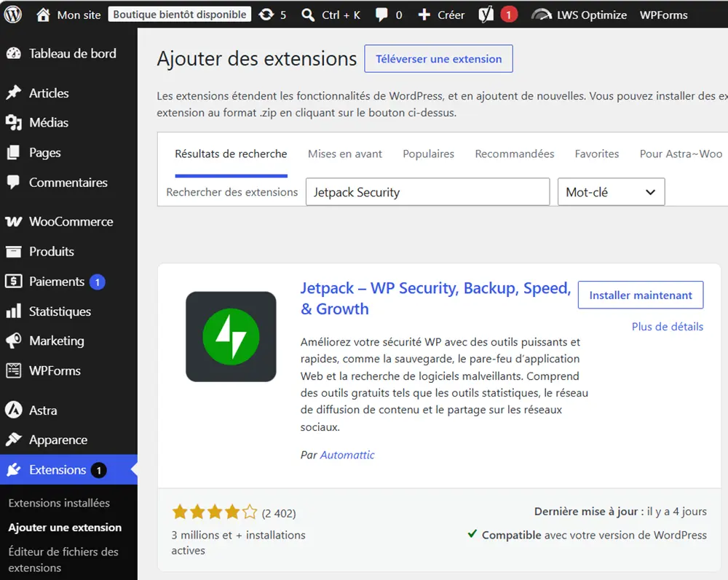Click the home icon next to Mon site
The image size is (728, 580).
click(x=43, y=15)
